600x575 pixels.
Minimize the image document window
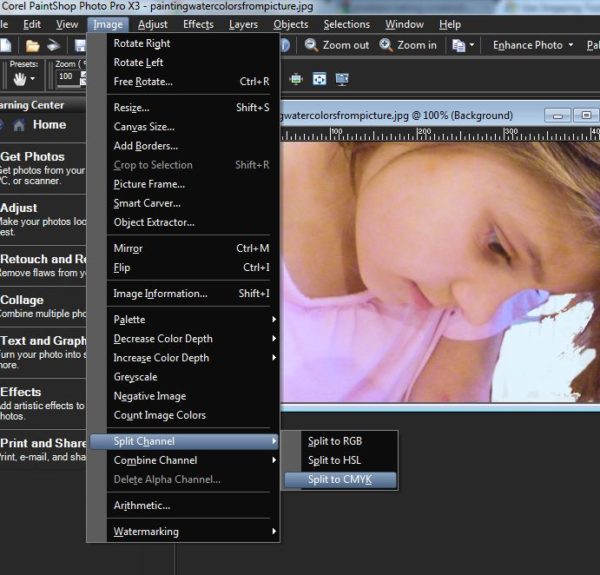(559, 116)
